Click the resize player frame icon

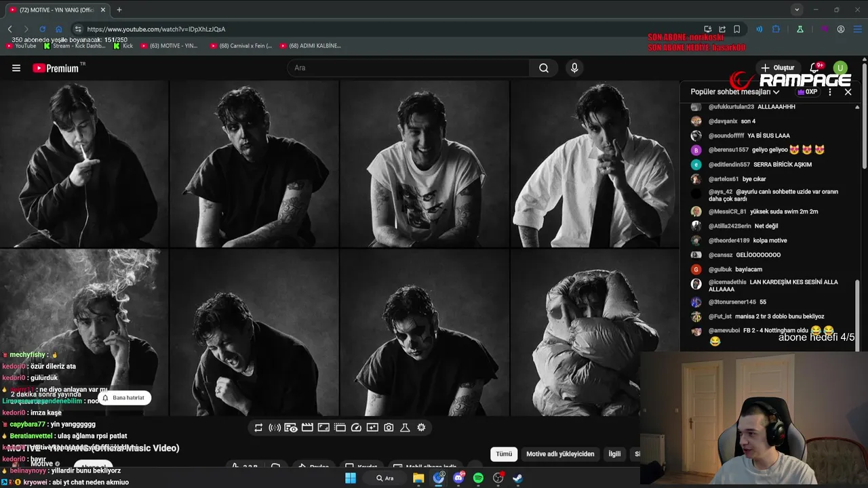(323, 428)
